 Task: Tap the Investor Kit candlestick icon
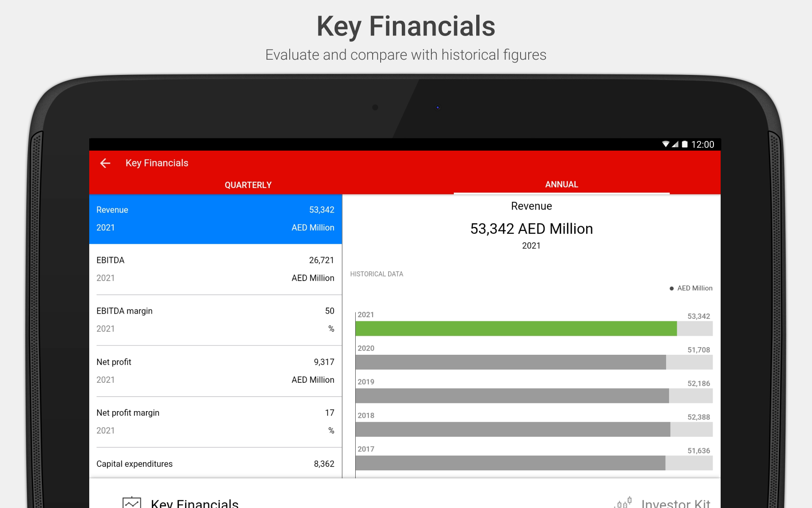[623, 503]
